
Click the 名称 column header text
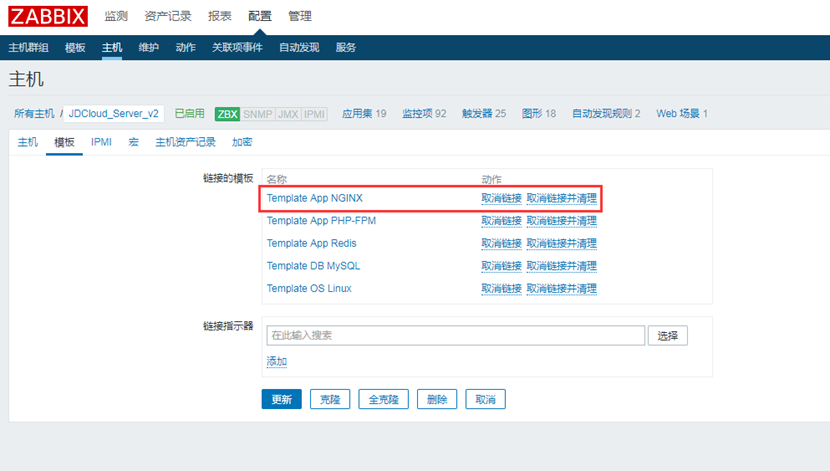pos(276,179)
